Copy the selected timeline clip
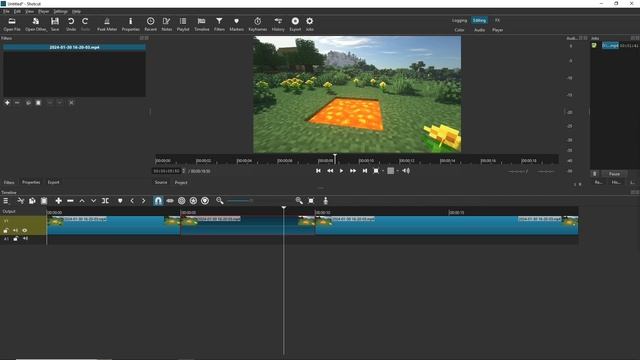640x360 pixels. (32, 201)
